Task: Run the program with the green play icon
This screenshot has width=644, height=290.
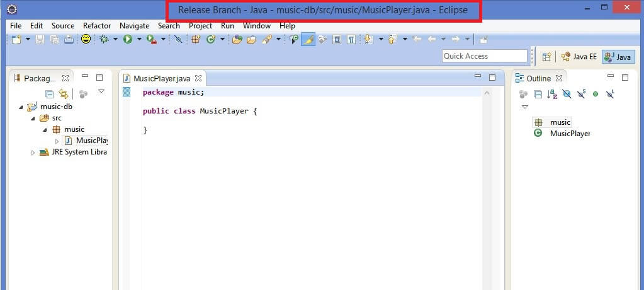Action: [128, 40]
